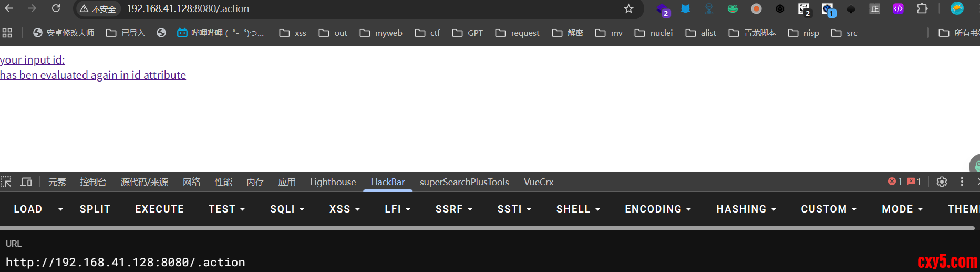Open the DevTools issues flag counter
Viewport: 980px width, 272px height.
[x=914, y=182]
